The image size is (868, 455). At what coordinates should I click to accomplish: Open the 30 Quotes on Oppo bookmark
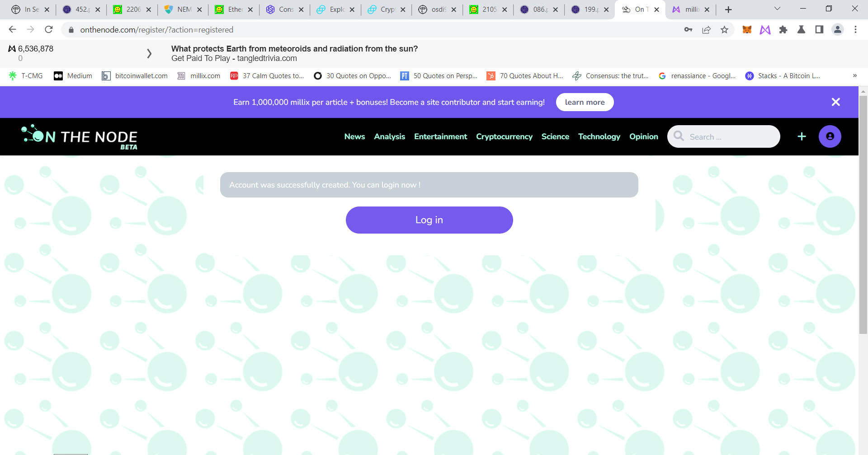point(353,75)
